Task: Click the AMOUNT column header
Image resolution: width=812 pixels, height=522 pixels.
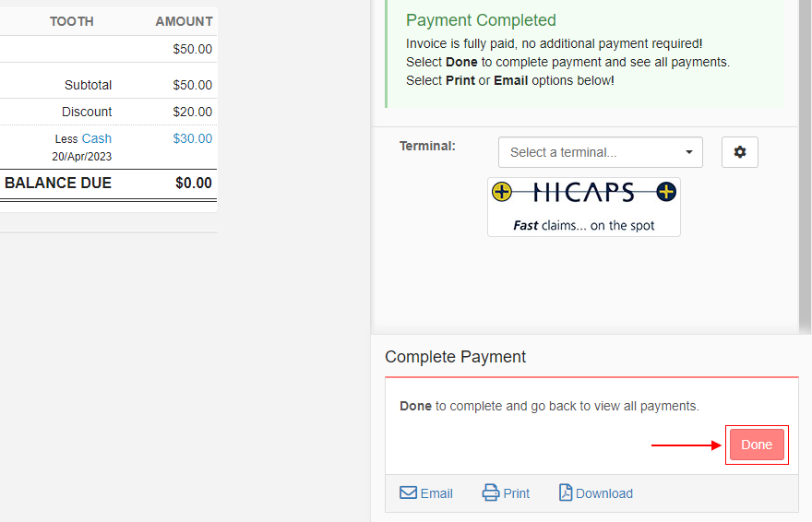Action: click(x=185, y=21)
